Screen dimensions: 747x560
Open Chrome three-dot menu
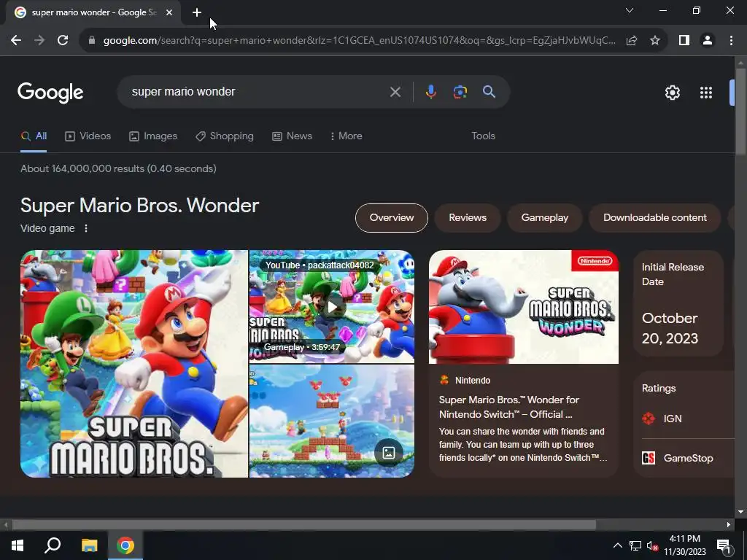tap(731, 41)
